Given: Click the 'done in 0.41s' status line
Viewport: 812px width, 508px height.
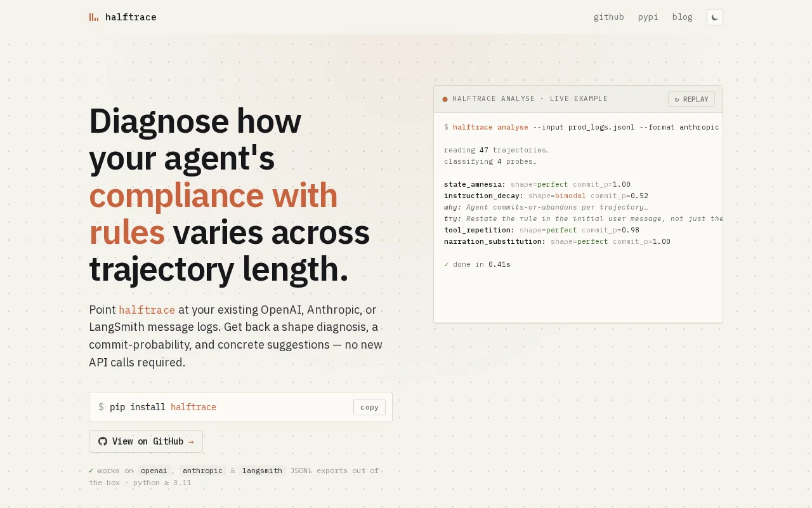Looking at the screenshot, I should coord(477,264).
